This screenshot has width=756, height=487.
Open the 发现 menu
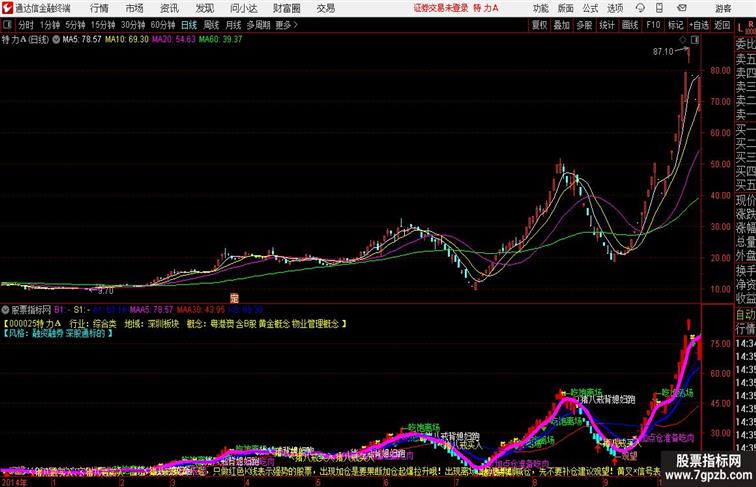coord(204,8)
